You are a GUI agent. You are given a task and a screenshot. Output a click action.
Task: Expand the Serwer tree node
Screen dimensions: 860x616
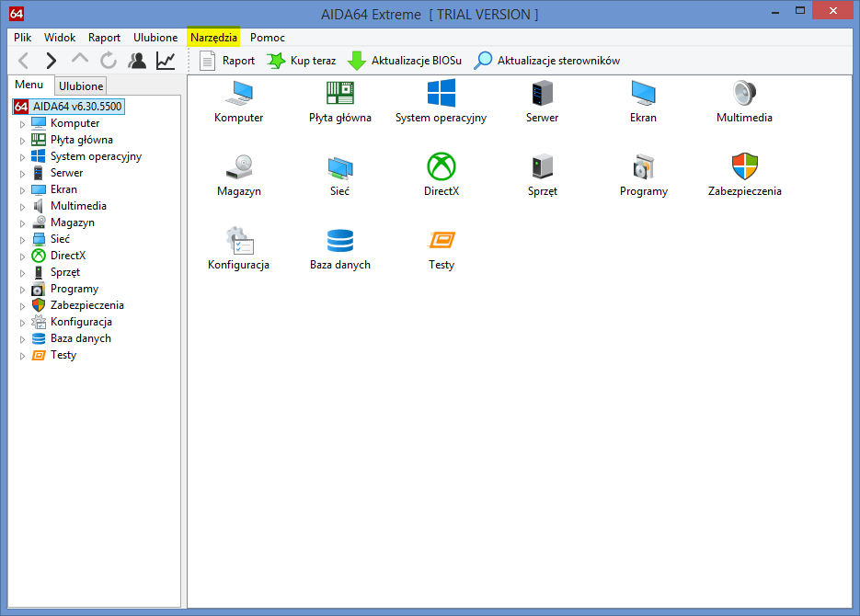(x=22, y=174)
